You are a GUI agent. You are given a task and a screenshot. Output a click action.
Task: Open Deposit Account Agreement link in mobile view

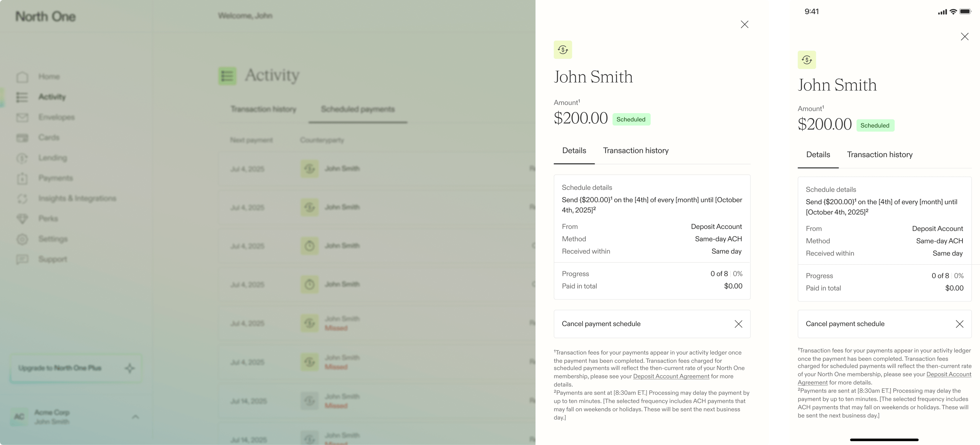948,375
